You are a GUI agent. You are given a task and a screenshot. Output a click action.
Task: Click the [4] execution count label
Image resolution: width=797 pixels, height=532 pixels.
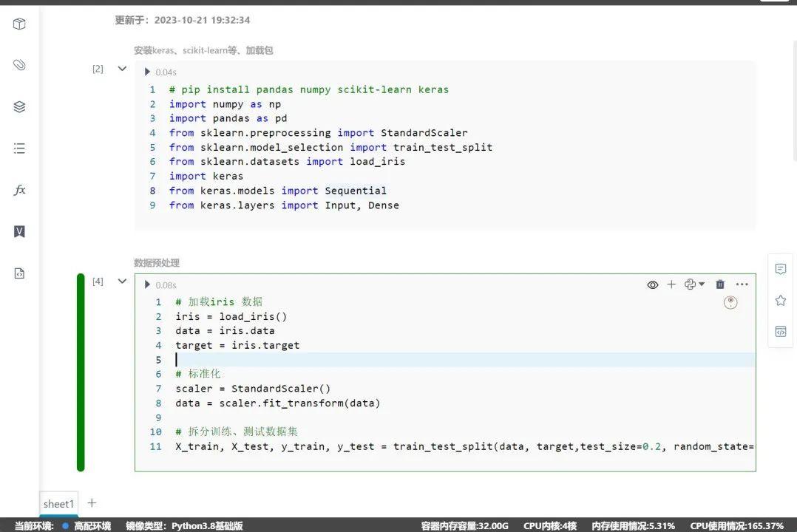point(98,281)
